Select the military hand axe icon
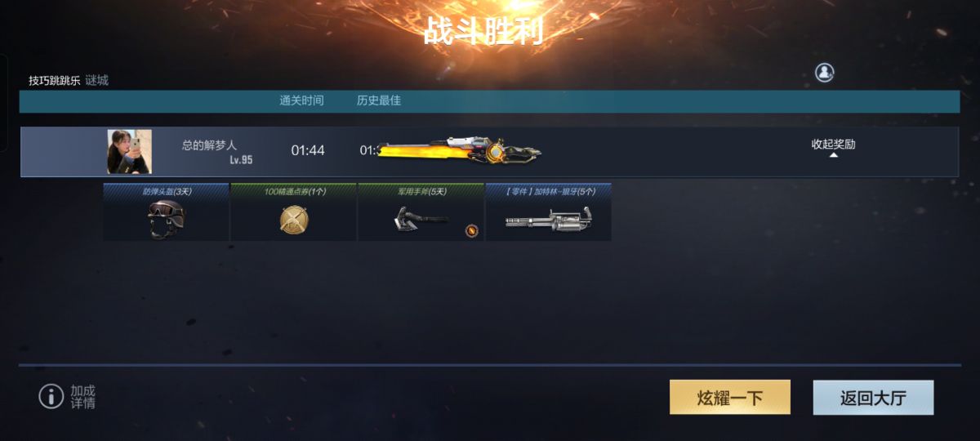 (421, 219)
